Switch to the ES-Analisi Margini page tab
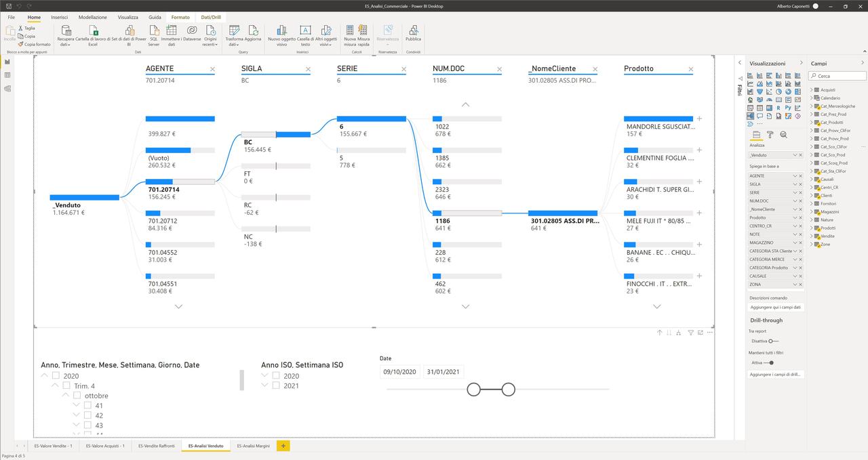The width and height of the screenshot is (868, 460). pos(253,446)
